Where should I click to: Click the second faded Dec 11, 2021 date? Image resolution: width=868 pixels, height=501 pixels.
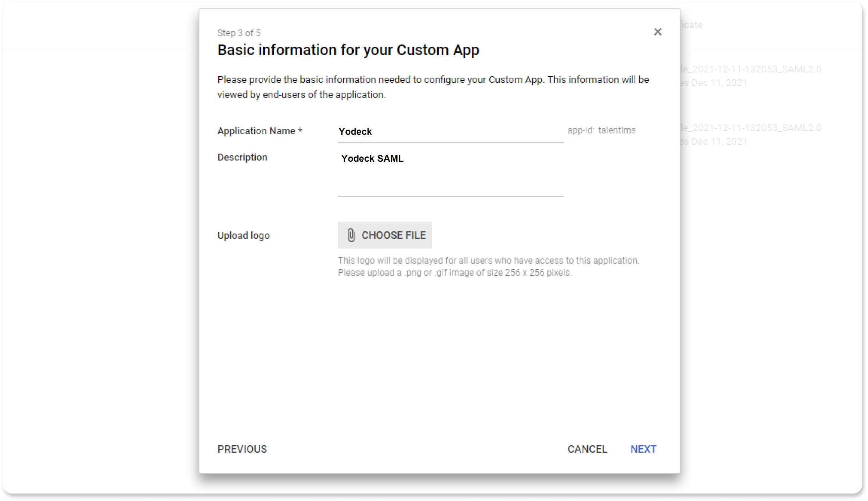pos(714,142)
